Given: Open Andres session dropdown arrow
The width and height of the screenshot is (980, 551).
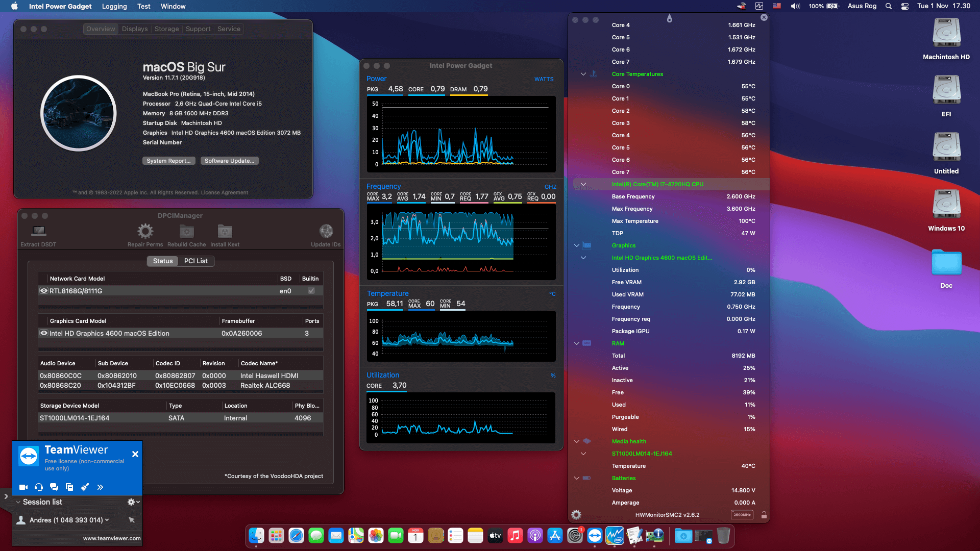Looking at the screenshot, I should (107, 520).
